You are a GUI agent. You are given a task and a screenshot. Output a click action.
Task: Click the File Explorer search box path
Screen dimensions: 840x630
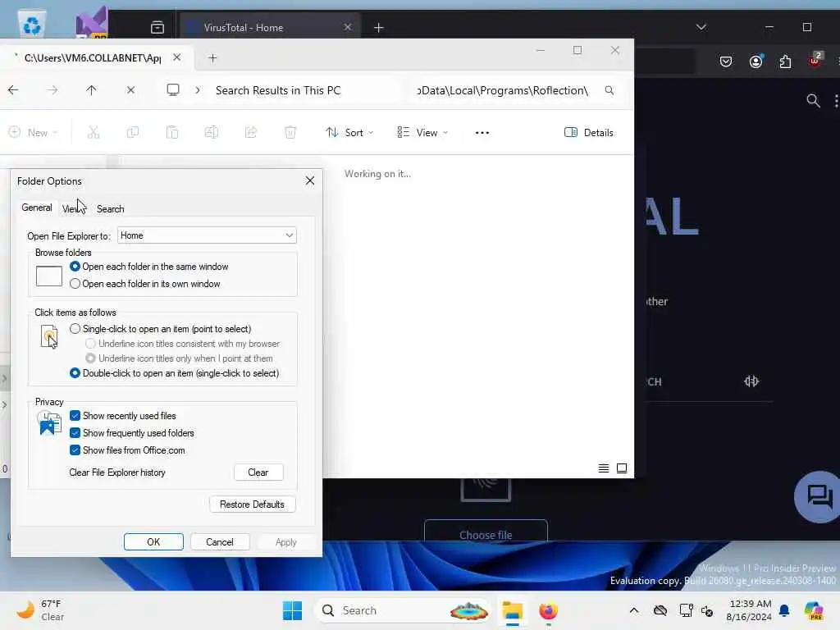[x=503, y=90]
